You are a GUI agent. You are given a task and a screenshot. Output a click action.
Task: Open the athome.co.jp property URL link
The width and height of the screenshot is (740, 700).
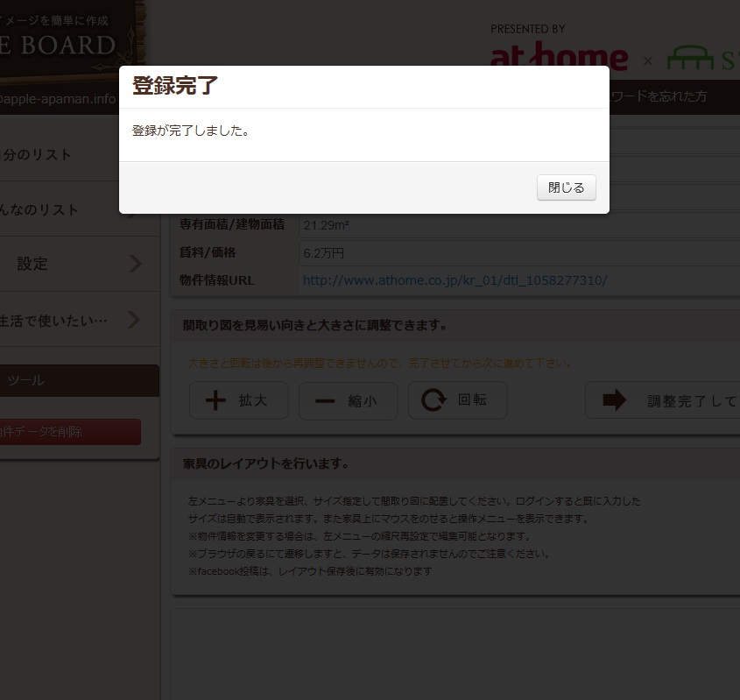pyautogui.click(x=455, y=280)
